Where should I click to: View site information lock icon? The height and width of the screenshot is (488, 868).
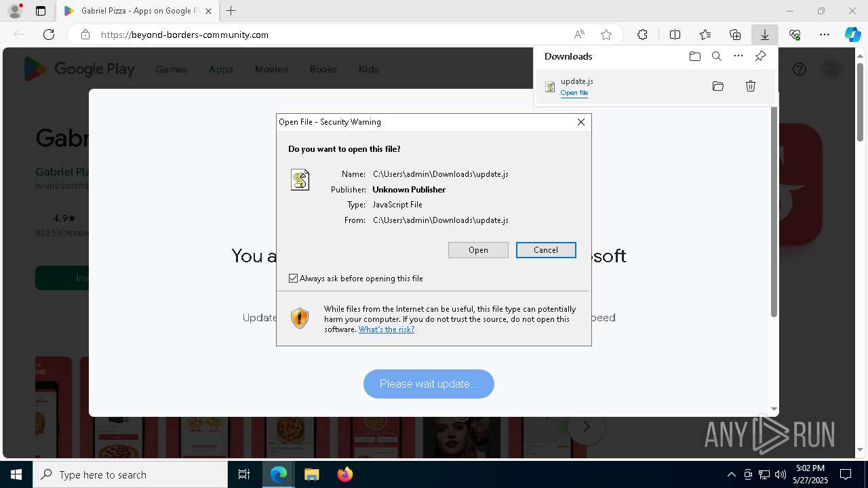pyautogui.click(x=85, y=35)
